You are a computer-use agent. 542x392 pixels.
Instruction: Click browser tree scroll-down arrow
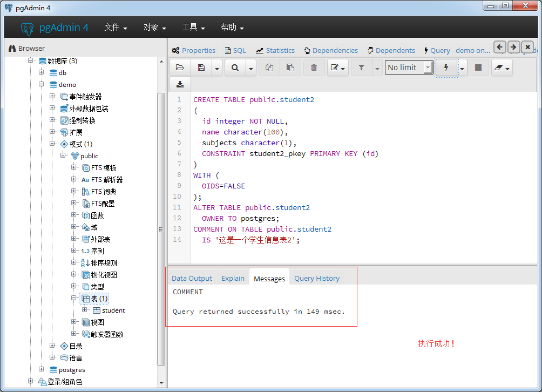161,383
